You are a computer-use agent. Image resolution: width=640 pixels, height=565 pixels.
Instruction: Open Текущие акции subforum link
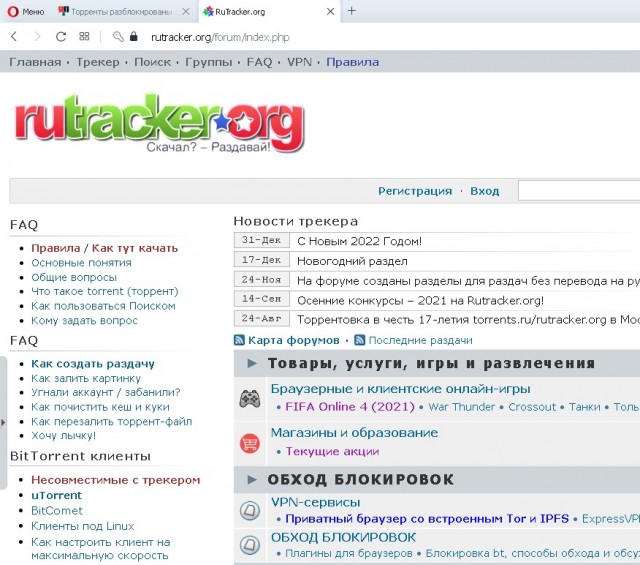click(x=332, y=451)
